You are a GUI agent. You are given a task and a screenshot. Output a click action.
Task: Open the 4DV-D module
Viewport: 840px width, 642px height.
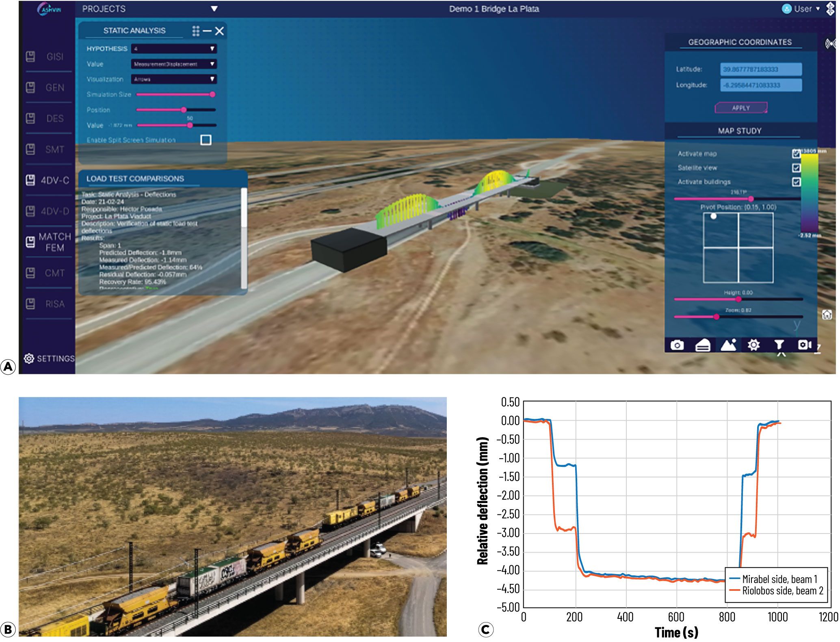click(55, 211)
